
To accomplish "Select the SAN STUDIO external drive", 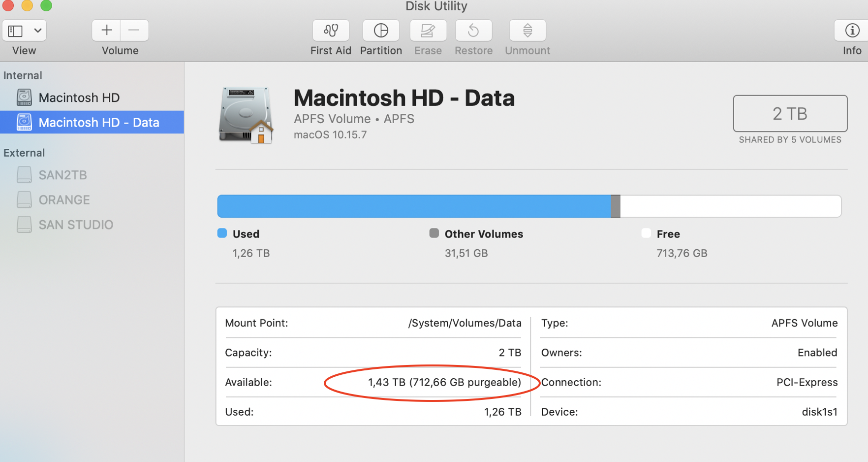I will tap(92, 225).
